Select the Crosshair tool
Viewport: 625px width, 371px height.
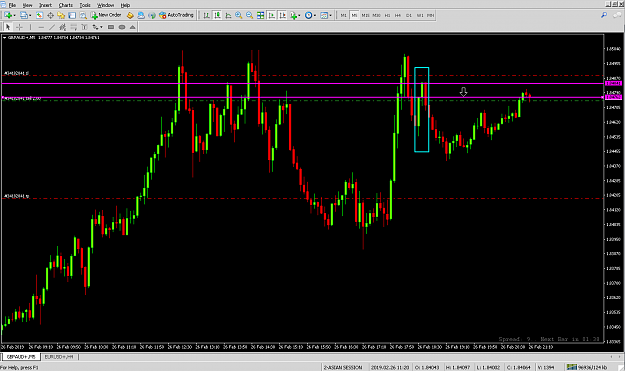(x=19, y=27)
